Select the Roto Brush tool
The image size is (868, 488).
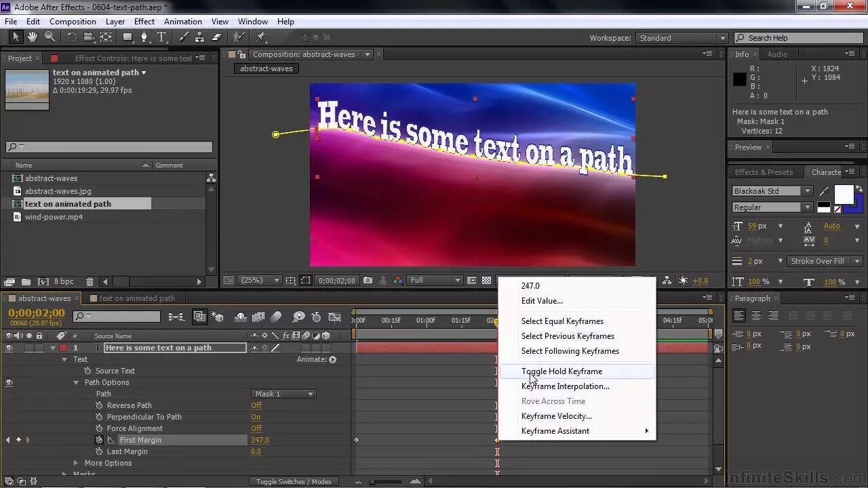[x=239, y=37]
